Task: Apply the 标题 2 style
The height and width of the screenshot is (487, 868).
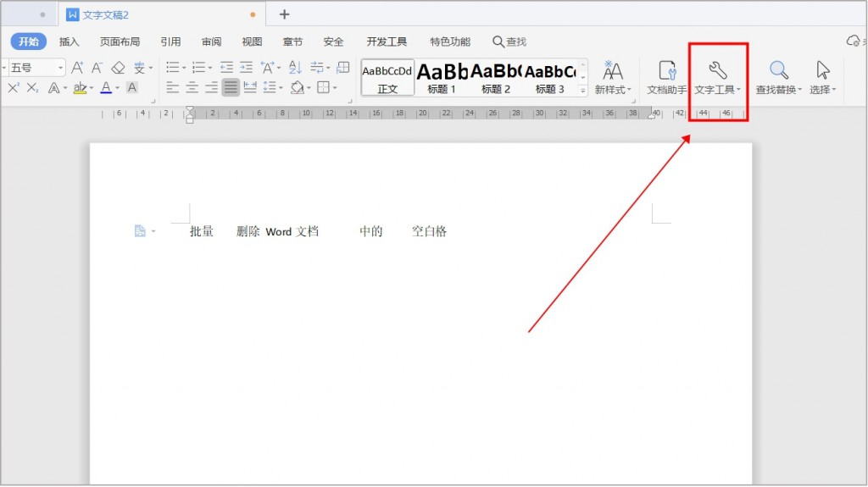Action: (495, 77)
